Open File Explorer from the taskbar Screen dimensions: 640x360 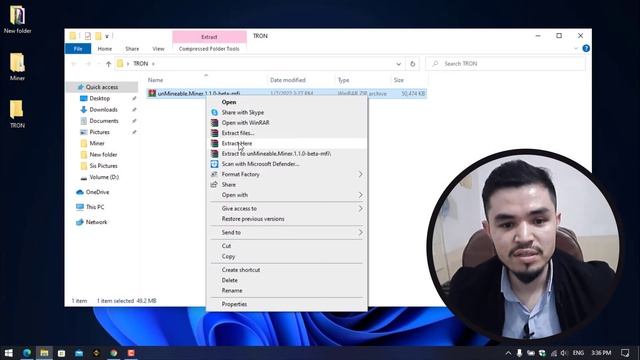pyautogui.click(x=44, y=353)
